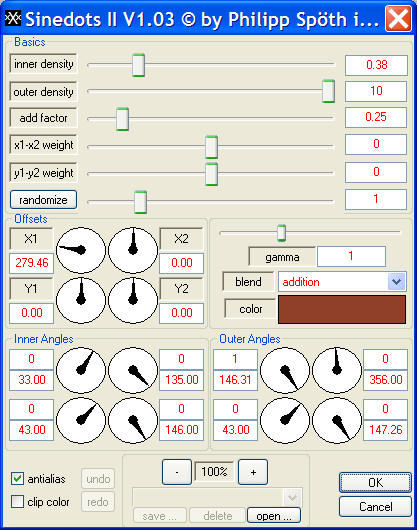Confirm settings with the OK button
This screenshot has width=417, height=530.
(x=375, y=482)
